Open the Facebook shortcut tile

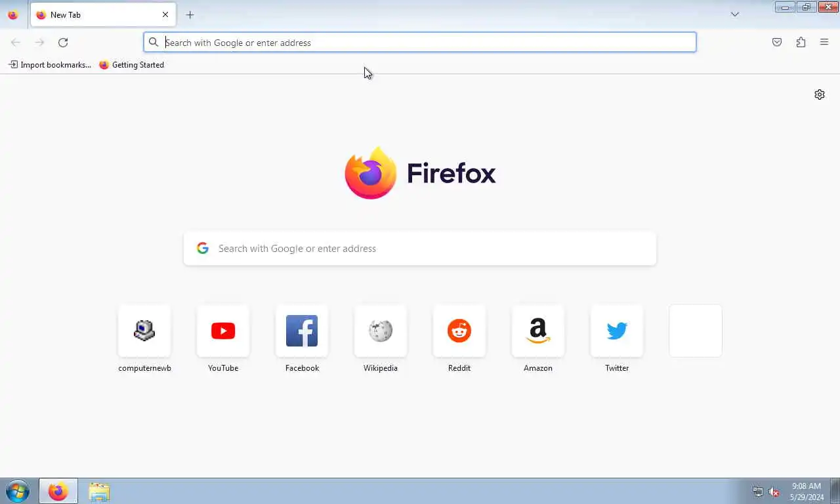(x=302, y=331)
